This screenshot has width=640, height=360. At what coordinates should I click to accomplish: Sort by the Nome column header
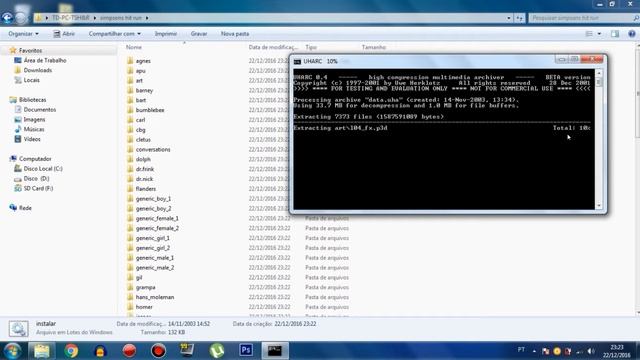click(133, 47)
